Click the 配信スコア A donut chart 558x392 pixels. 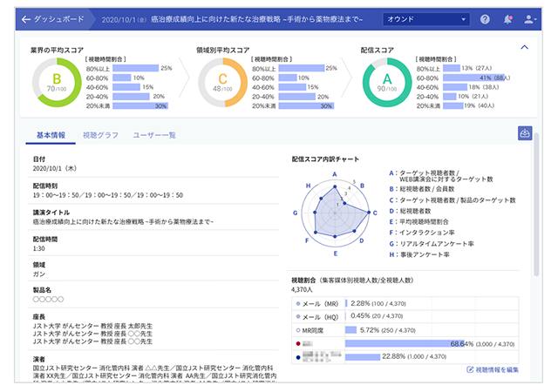pyautogui.click(x=387, y=83)
